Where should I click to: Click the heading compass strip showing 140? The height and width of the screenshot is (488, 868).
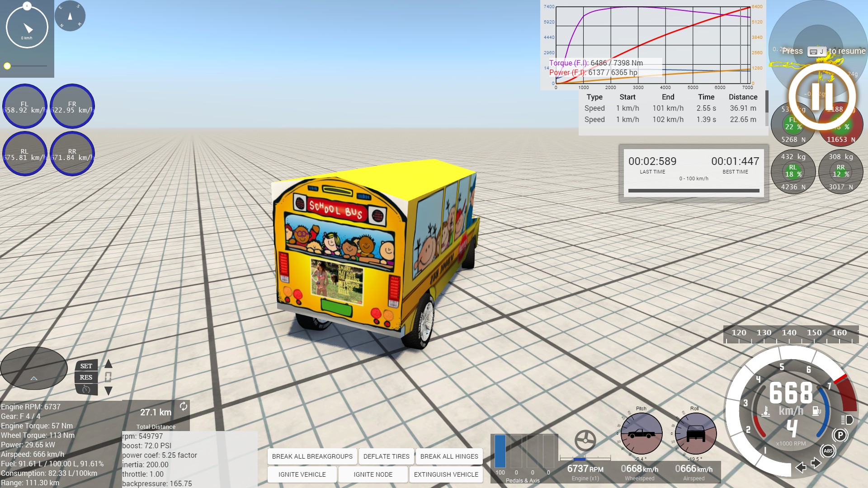791,334
